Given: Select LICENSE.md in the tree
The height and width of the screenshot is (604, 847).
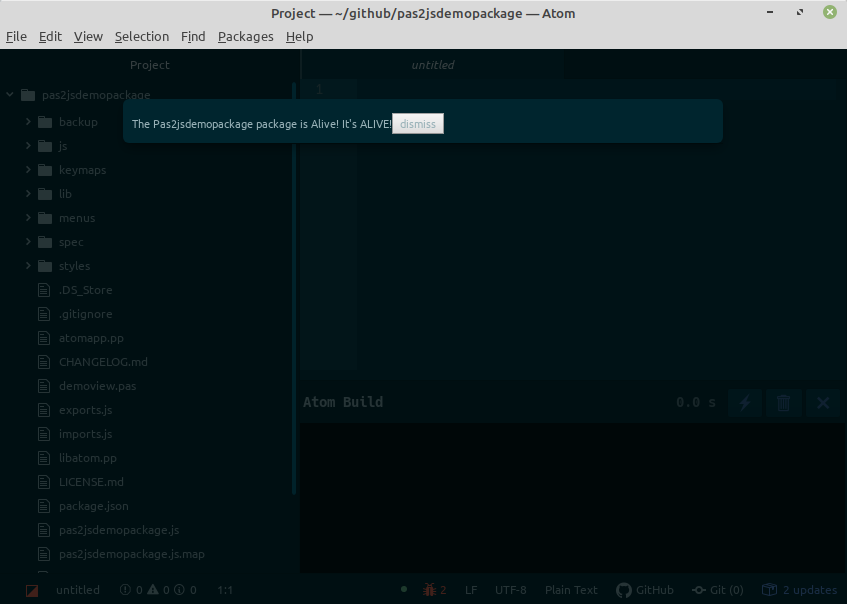Looking at the screenshot, I should (x=91, y=482).
